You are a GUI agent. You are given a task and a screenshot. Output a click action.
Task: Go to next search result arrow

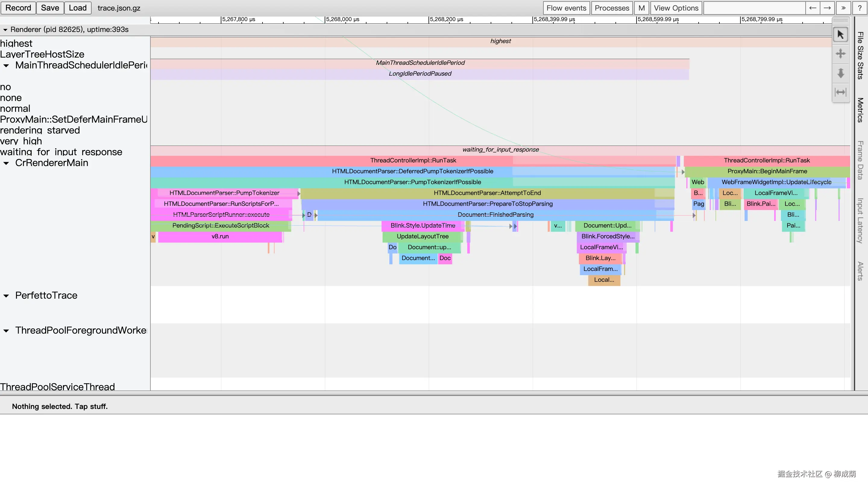pos(827,8)
